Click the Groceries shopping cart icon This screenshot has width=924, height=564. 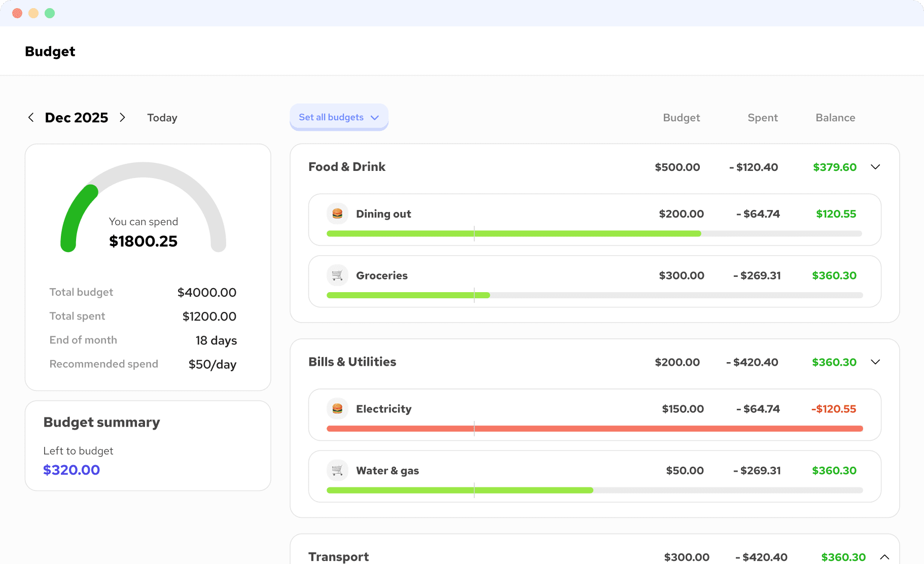(x=337, y=275)
